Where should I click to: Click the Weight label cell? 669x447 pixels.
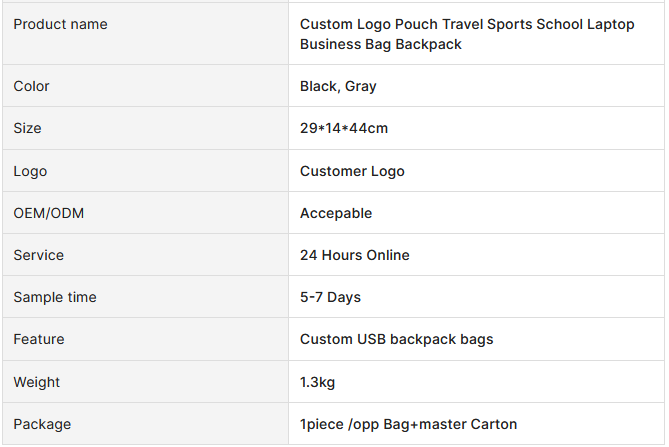coord(145,382)
